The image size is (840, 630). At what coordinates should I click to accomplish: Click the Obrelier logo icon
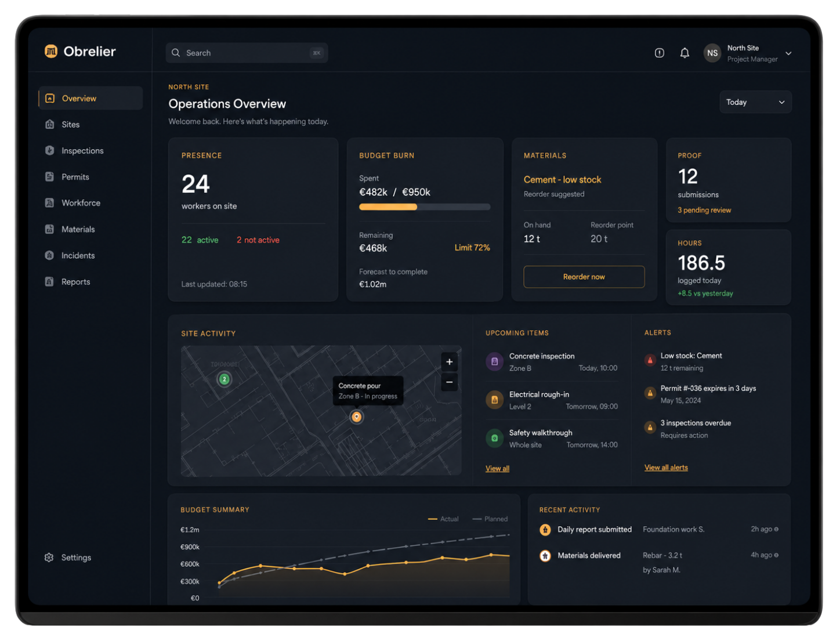pos(51,51)
